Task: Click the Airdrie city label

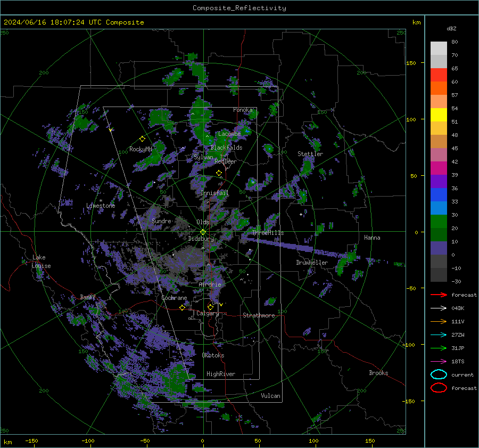Action: [x=210, y=284]
